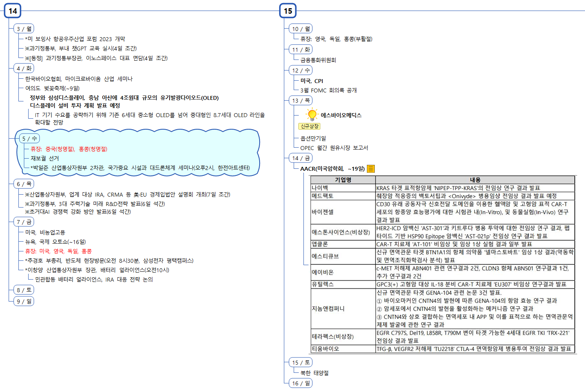Select the 14 / 금 date node
Image resolution: width=585 pixels, height=392 pixels.
[301, 158]
